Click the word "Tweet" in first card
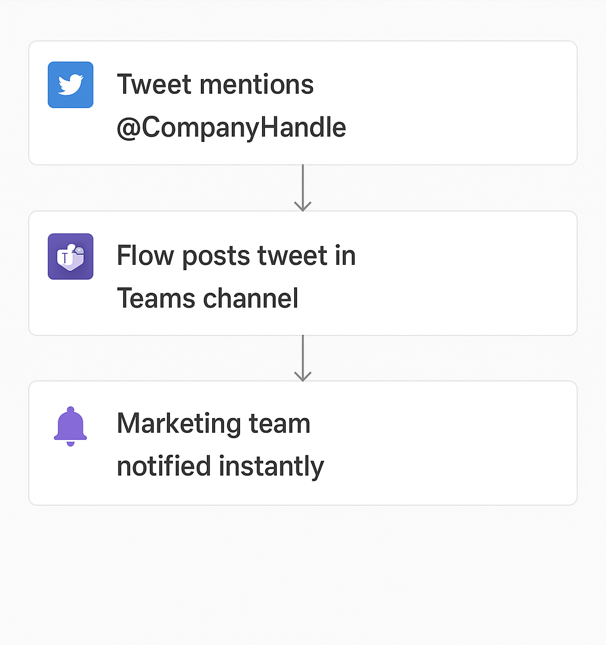606x645 pixels. pyautogui.click(x=150, y=85)
